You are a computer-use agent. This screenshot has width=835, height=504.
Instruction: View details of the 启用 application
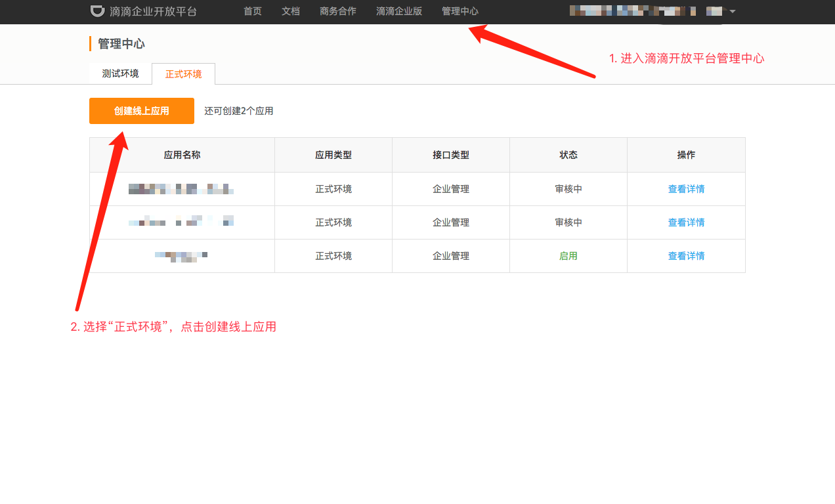[x=687, y=256]
